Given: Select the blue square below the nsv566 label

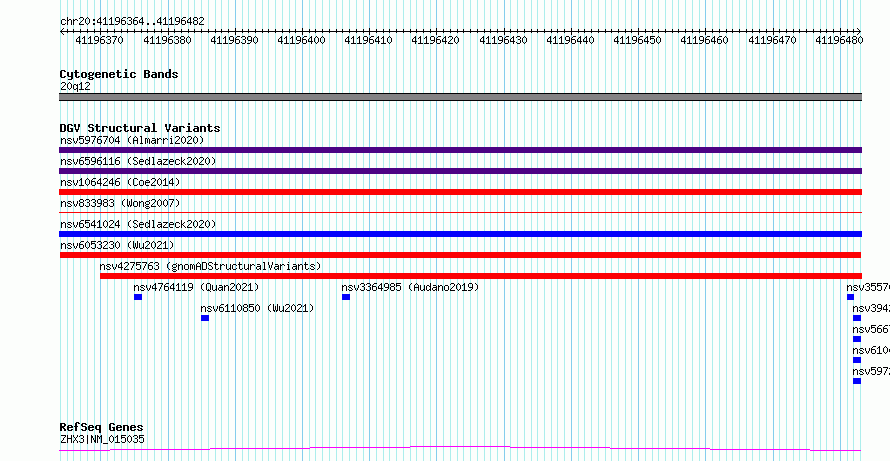Looking at the screenshot, I should tap(857, 339).
